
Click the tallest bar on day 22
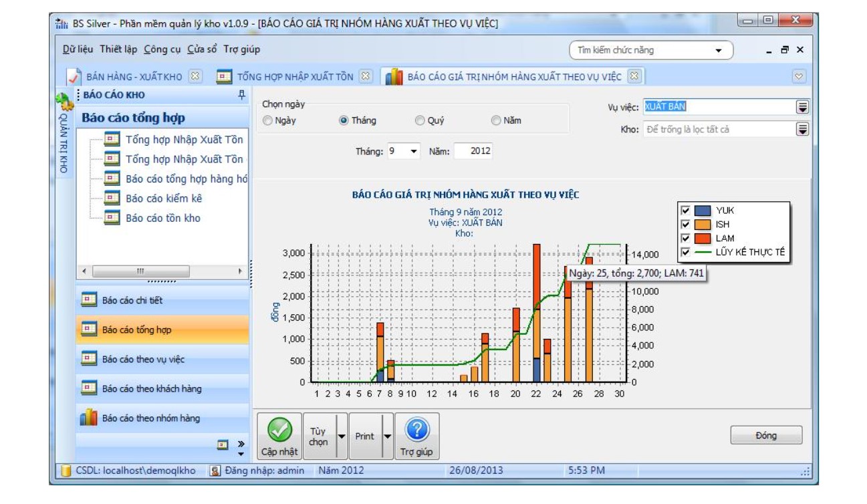click(537, 312)
